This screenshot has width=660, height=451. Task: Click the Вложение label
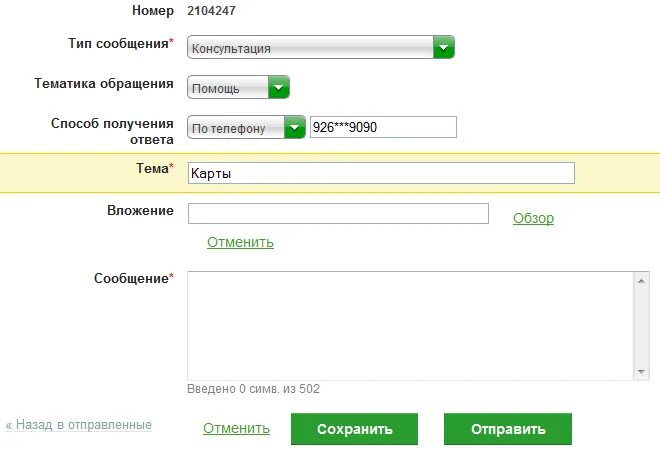(140, 210)
